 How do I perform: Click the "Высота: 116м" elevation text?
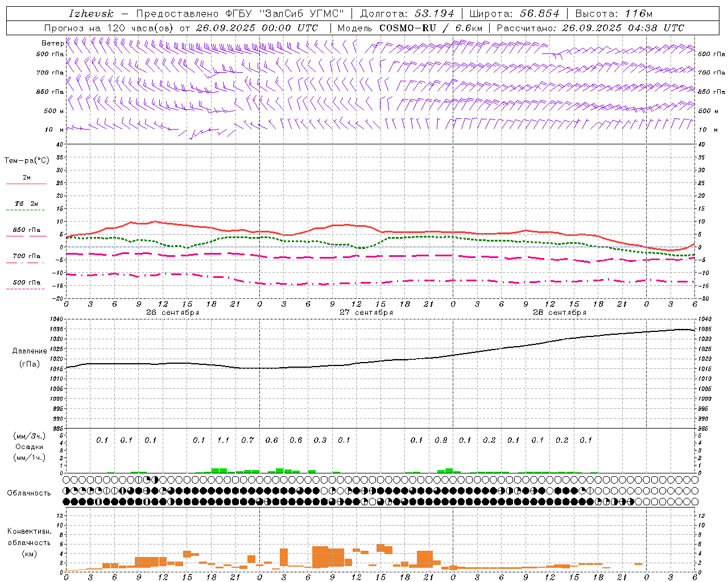coord(613,14)
